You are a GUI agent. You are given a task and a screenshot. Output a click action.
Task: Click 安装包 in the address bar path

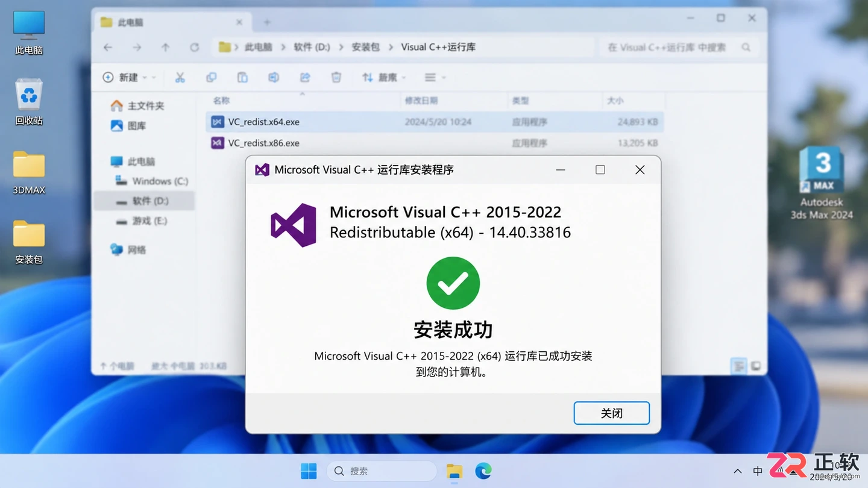coord(365,47)
